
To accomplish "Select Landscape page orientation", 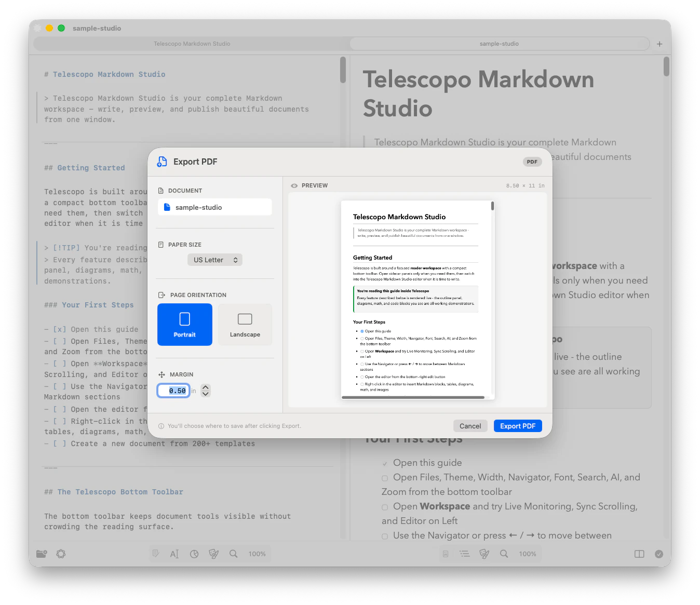I will tap(245, 325).
